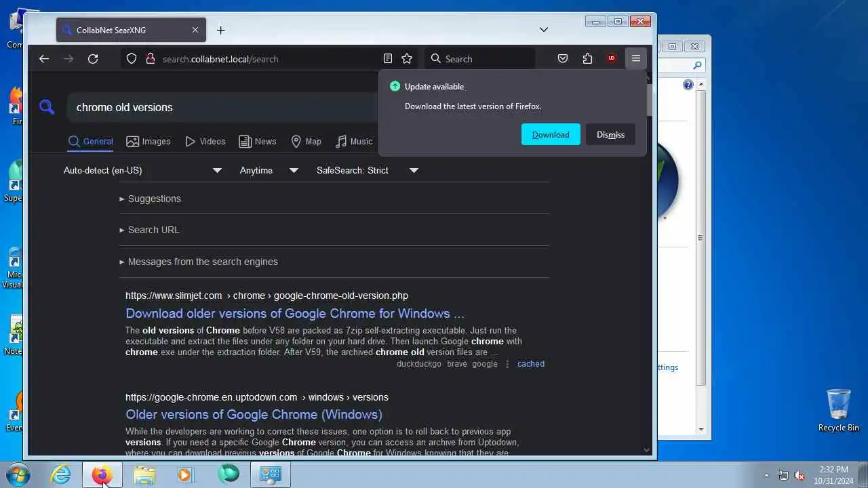Open Windows Media Player on the taskbar
This screenshot has height=488, width=868.
[x=186, y=474]
